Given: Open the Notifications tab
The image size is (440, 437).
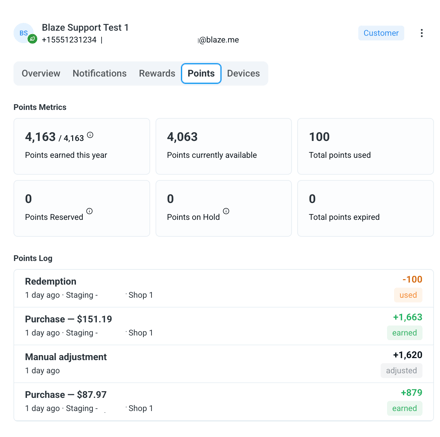Looking at the screenshot, I should click(x=99, y=73).
